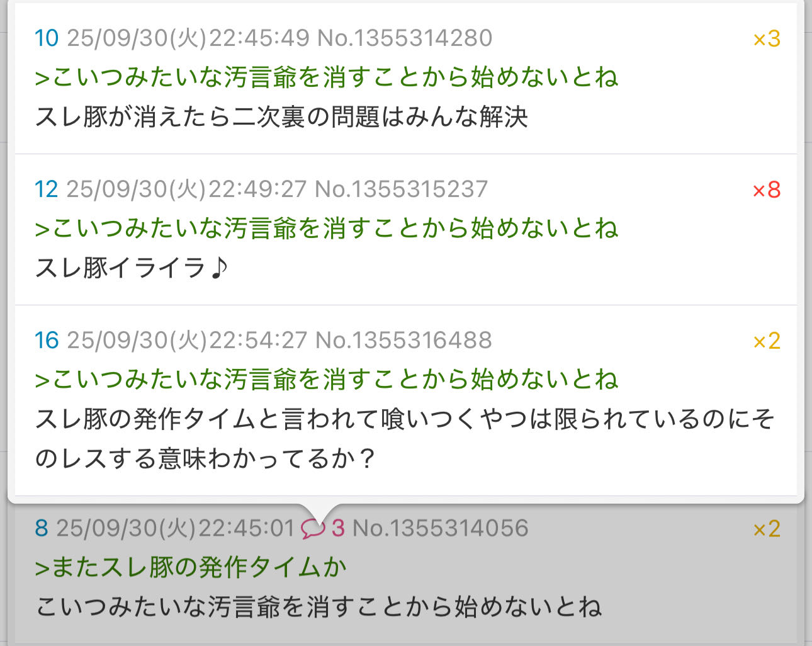Tap No.1355314056 post ID
The image size is (812, 646).
coord(441,528)
